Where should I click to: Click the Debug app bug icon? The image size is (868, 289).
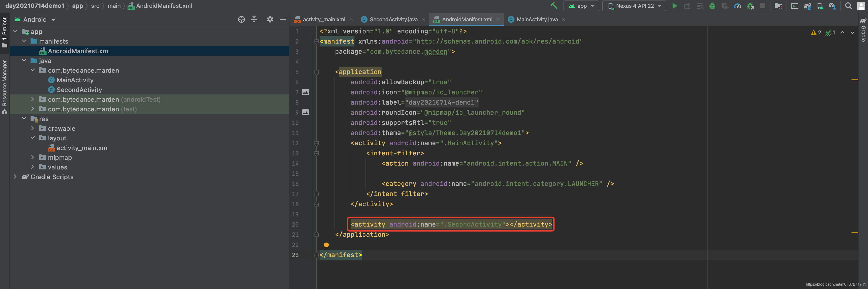click(x=712, y=6)
